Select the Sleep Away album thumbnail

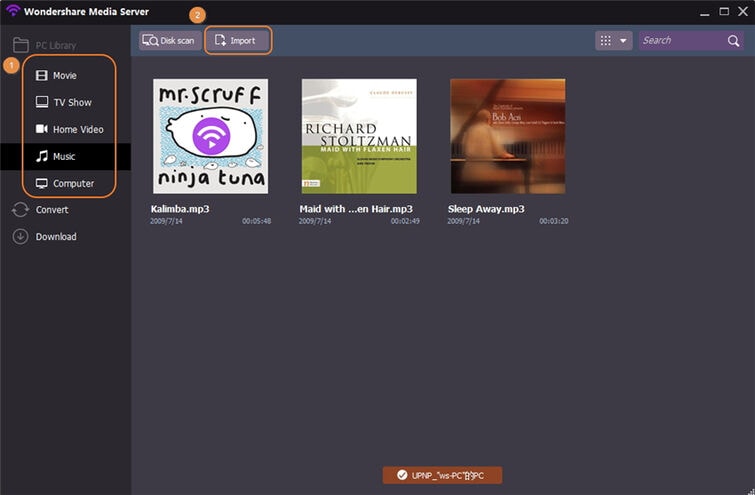(x=508, y=136)
